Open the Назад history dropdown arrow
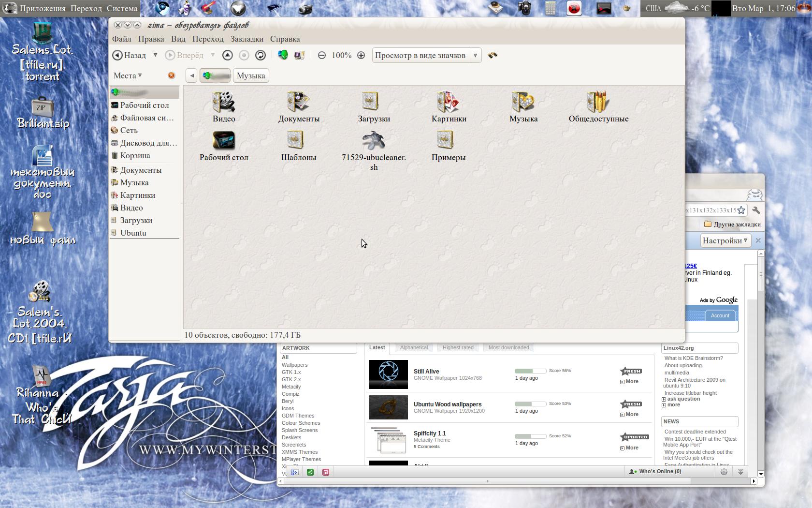Image resolution: width=812 pixels, height=508 pixels. (x=155, y=55)
